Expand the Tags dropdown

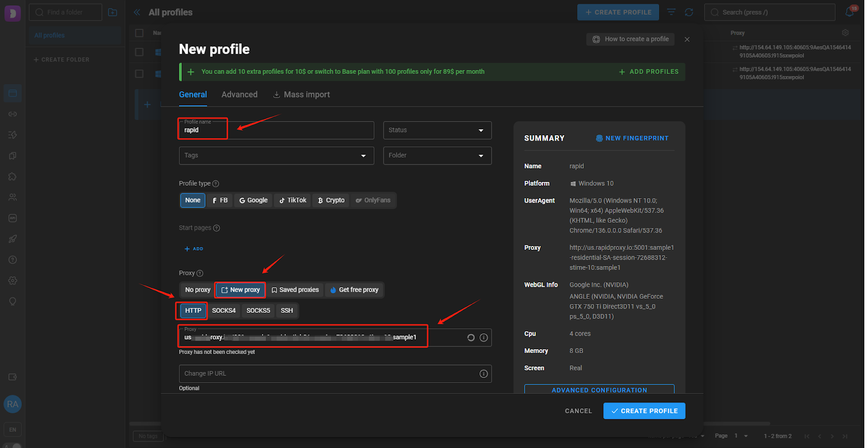point(276,155)
